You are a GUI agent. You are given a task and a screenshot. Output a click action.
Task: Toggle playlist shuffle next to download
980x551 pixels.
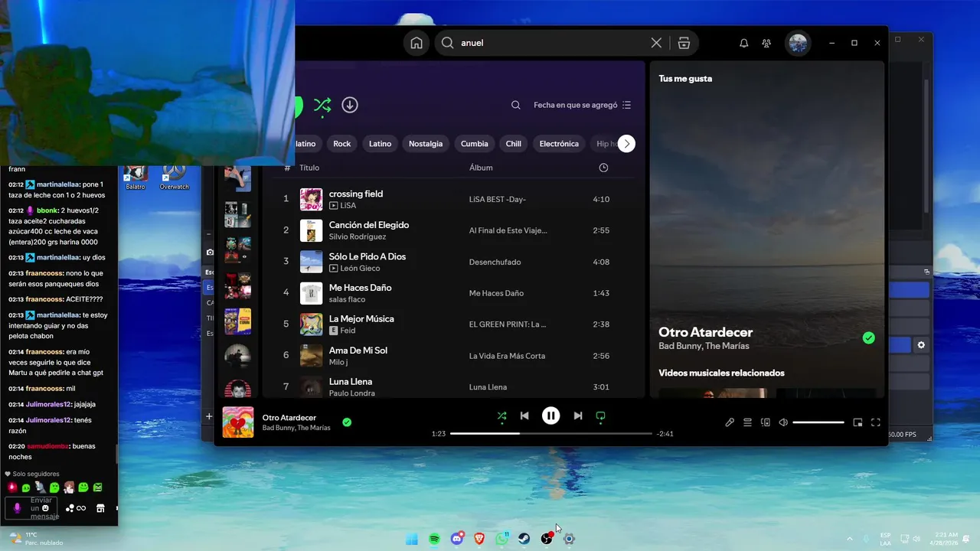(322, 106)
